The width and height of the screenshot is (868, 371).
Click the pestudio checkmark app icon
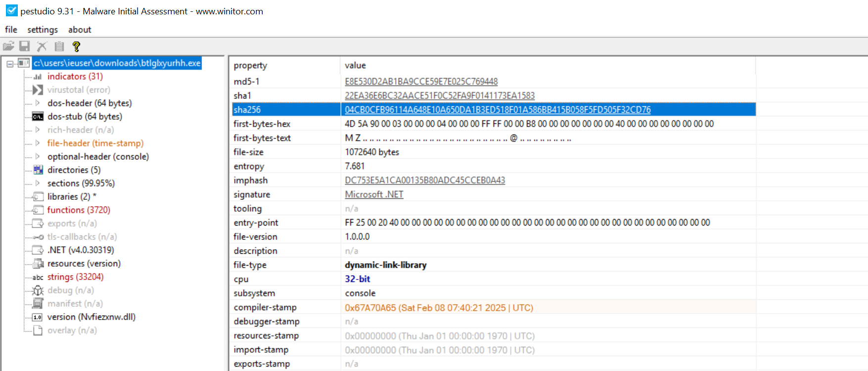pos(11,10)
